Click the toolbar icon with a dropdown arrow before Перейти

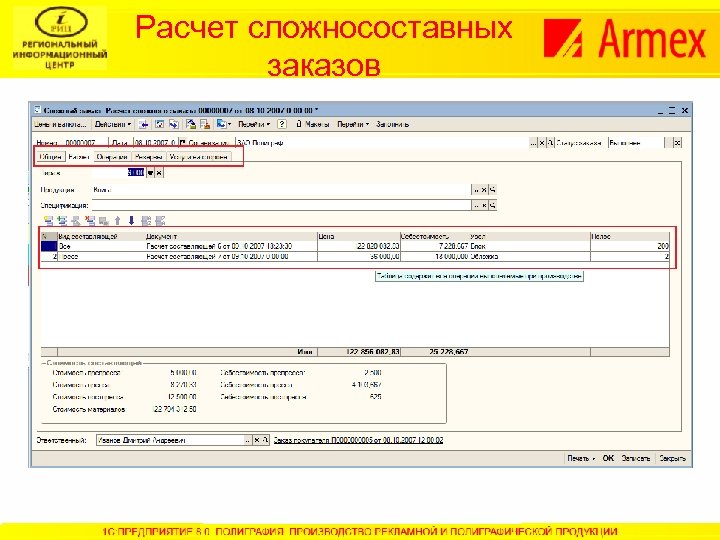click(x=223, y=124)
